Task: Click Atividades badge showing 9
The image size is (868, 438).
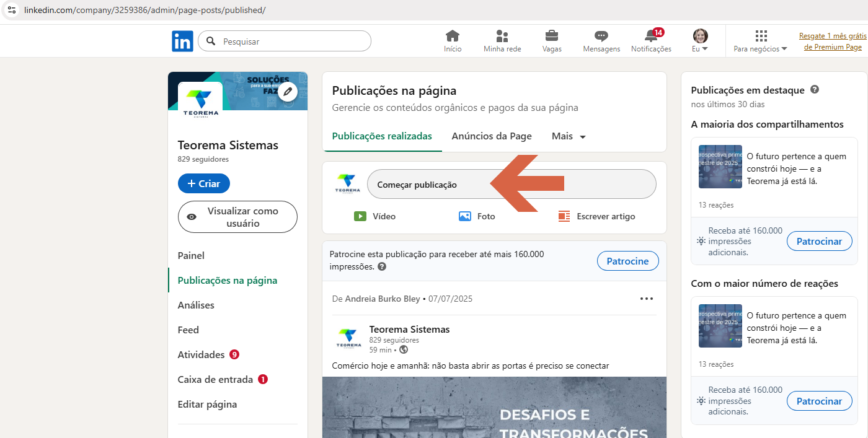Action: (234, 354)
